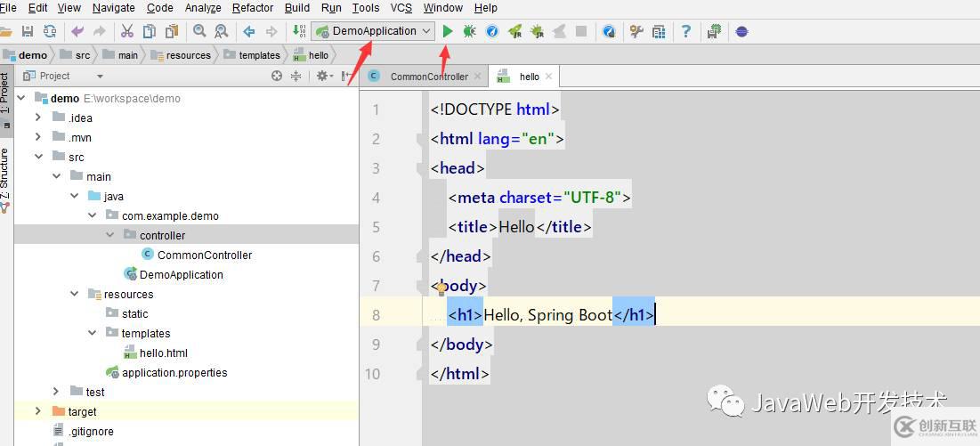
Task: Select CommonController in project tree
Action: coord(205,255)
